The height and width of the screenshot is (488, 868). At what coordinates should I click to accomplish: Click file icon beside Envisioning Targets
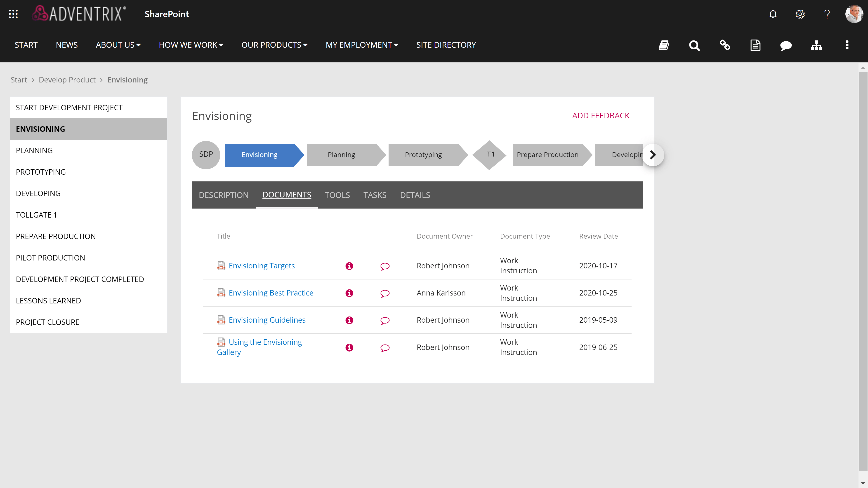pos(221,266)
